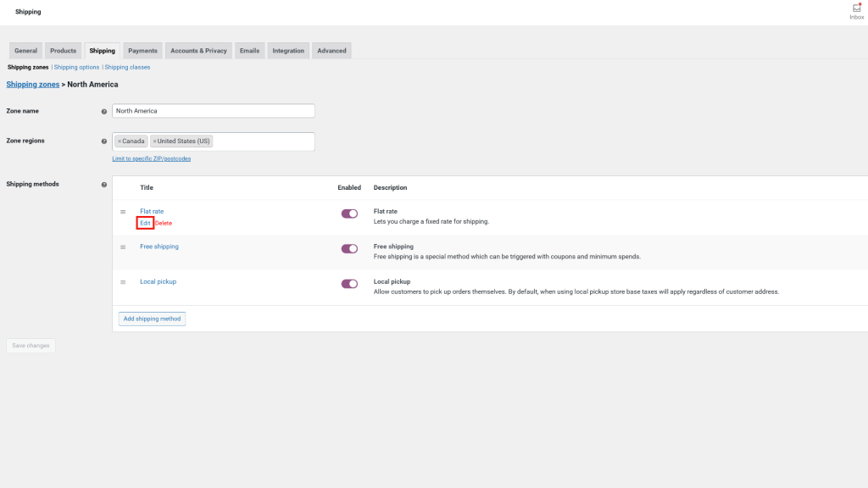Disable the Flat rate shipping method
Image resolution: width=868 pixels, height=488 pixels.
[349, 213]
